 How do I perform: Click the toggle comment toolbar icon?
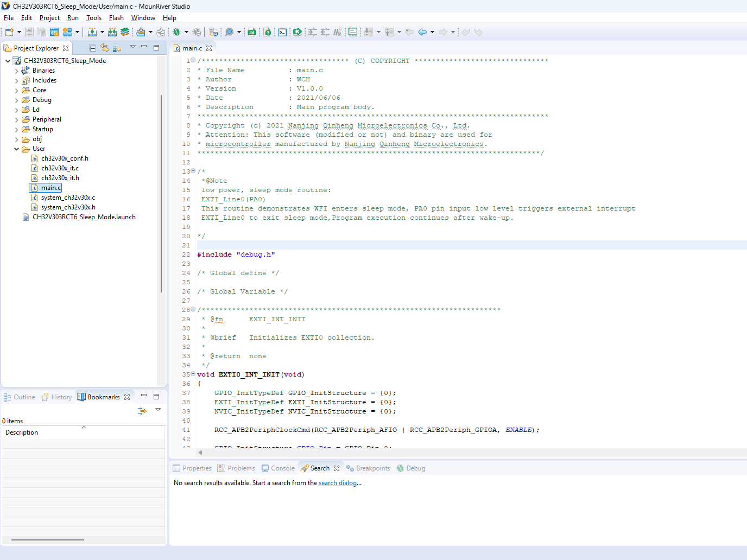(337, 32)
